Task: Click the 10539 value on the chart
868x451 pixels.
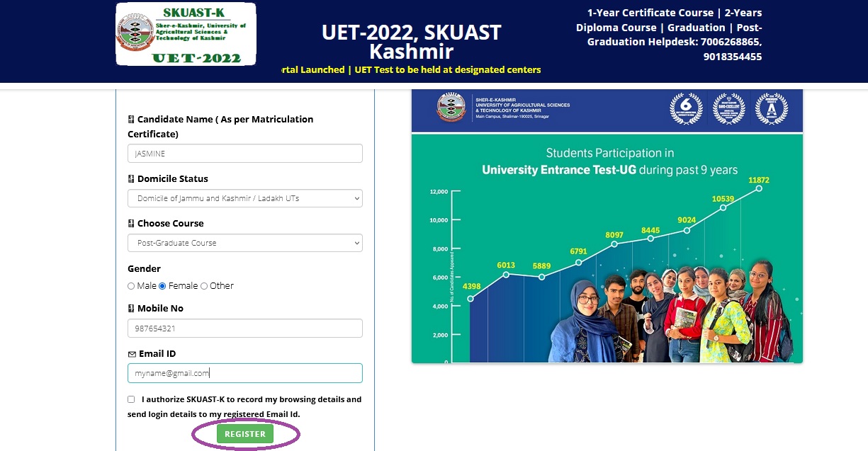Action: [723, 199]
